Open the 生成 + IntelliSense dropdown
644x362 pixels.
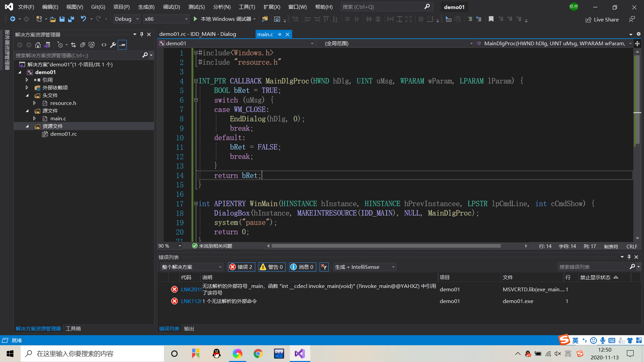point(365,267)
